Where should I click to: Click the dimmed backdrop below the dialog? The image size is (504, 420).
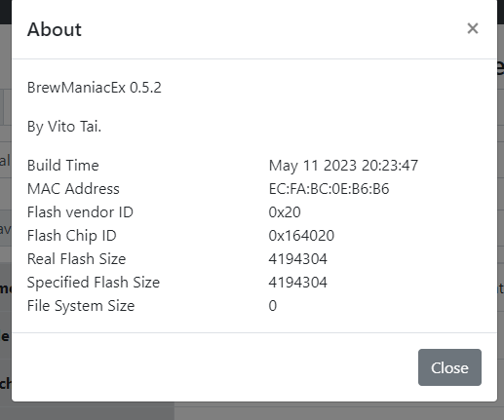point(252,411)
